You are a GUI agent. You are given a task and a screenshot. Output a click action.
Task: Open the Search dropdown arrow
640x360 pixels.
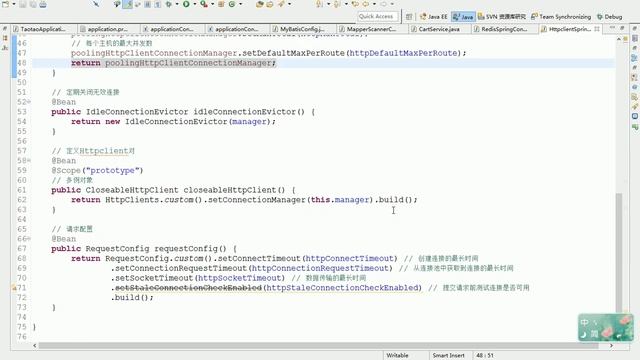(289, 4)
